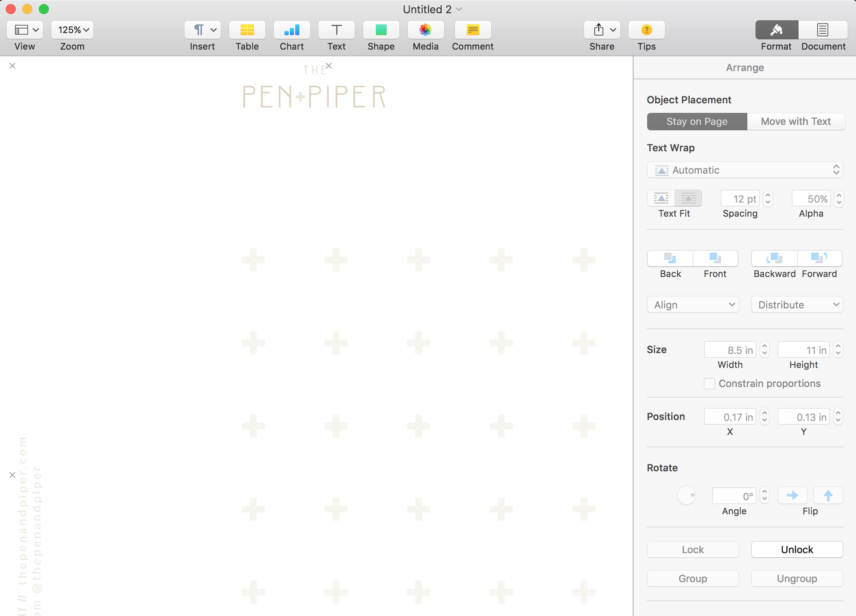The height and width of the screenshot is (616, 856).
Task: Enable Constrain proportions checkbox
Action: 710,384
